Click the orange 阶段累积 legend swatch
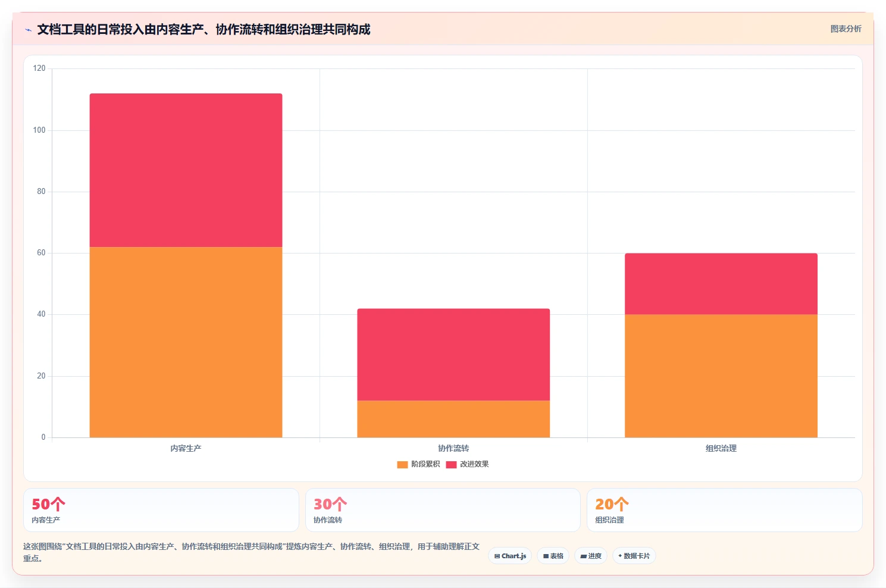 tap(402, 464)
